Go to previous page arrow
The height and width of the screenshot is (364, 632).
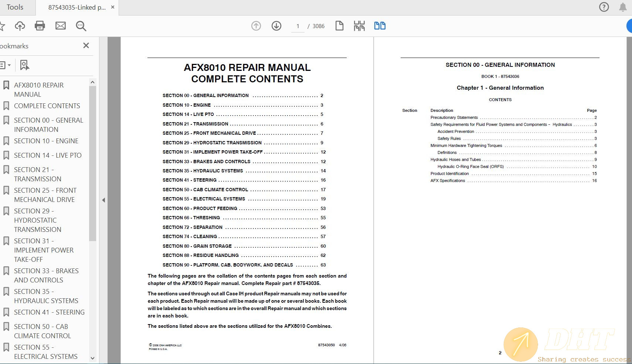point(256,26)
